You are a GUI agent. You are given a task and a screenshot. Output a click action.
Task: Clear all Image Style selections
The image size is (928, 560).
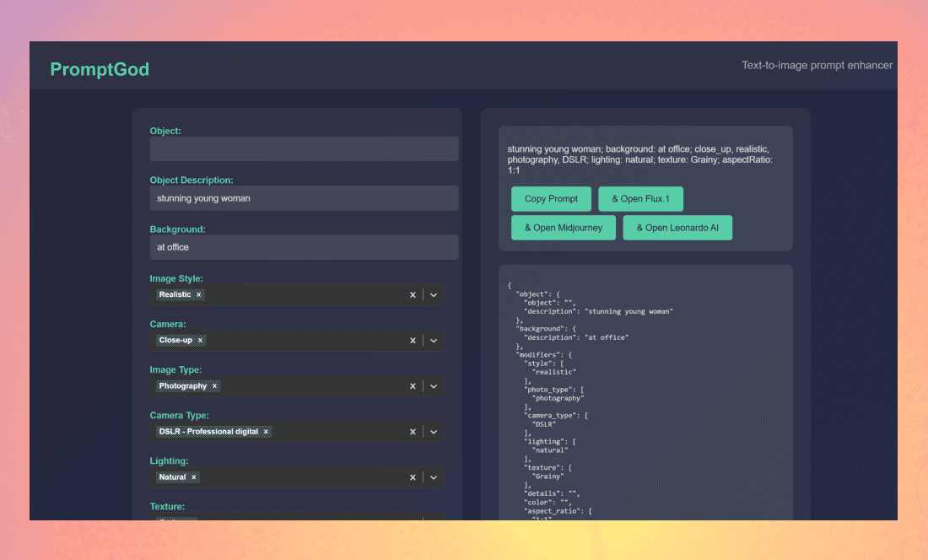coord(413,295)
